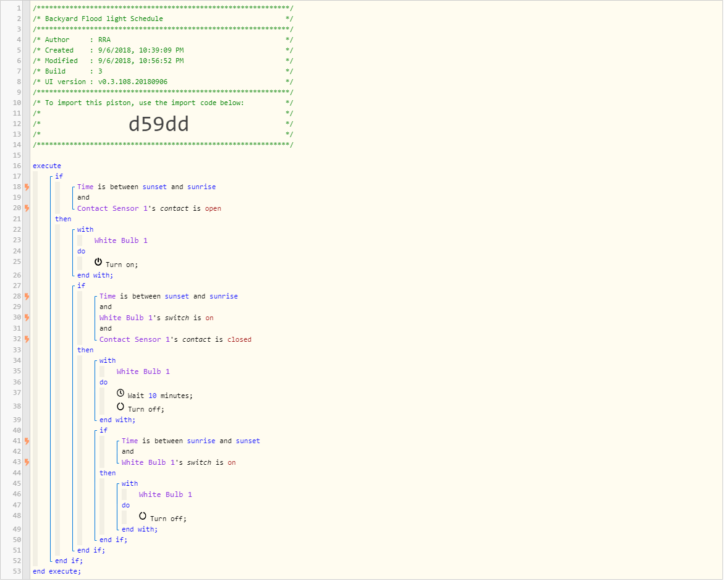
Task: Edit the Turn on action
Action: pyautogui.click(x=122, y=265)
